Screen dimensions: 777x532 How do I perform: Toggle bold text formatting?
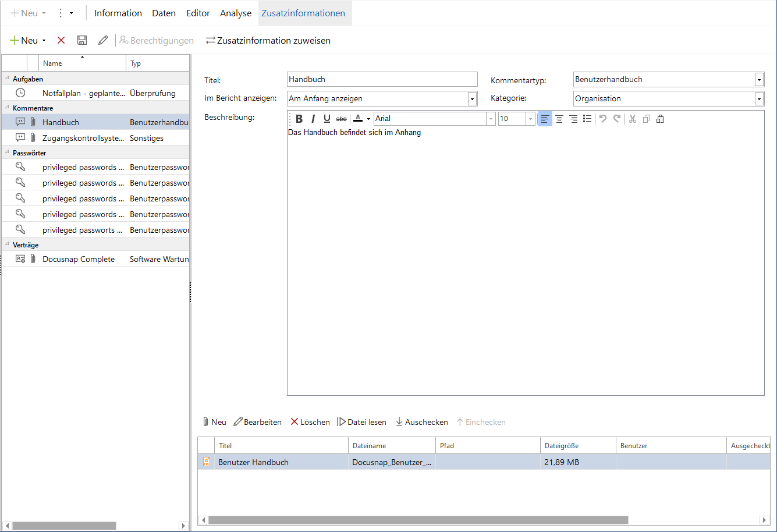(x=299, y=119)
